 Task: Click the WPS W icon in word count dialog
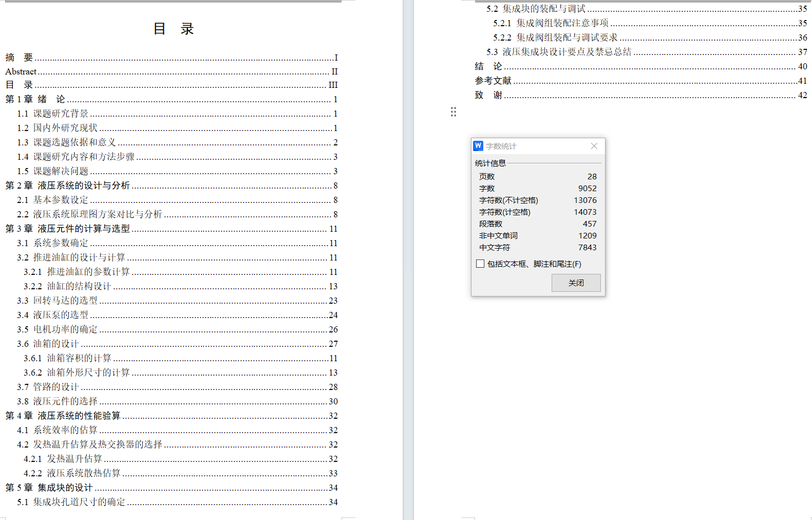click(x=478, y=146)
